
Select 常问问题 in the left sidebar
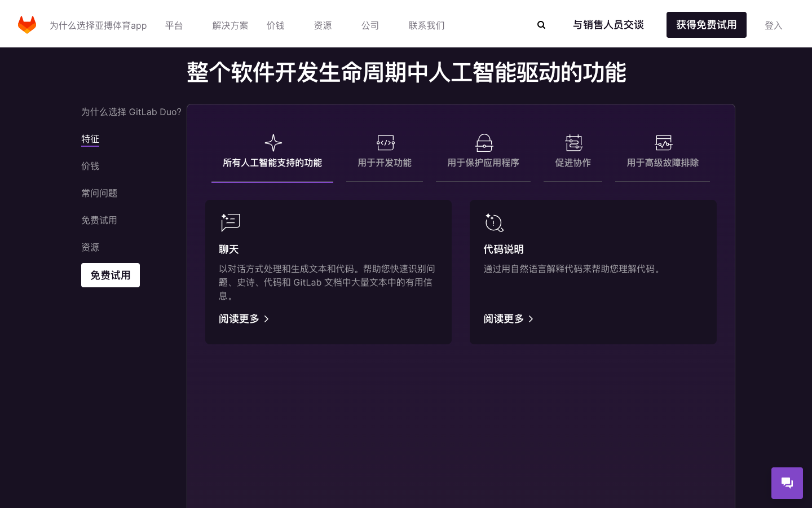pyautogui.click(x=99, y=193)
